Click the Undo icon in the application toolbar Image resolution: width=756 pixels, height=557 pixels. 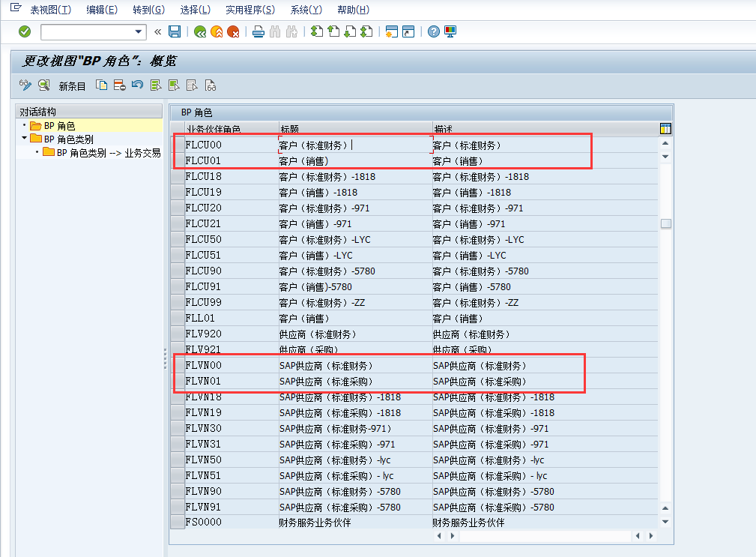[137, 85]
